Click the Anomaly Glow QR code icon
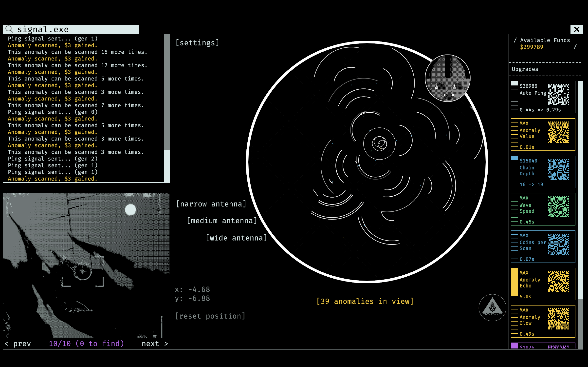 [559, 319]
